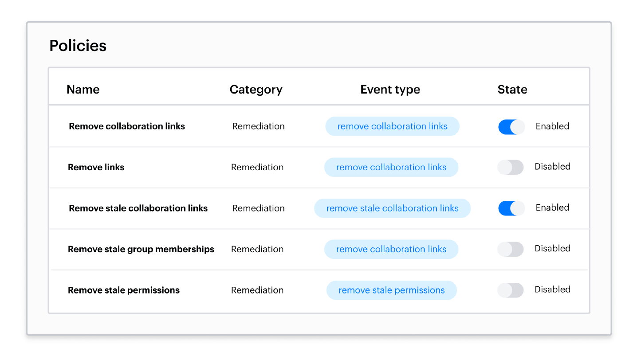Image resolution: width=637 pixels, height=364 pixels.
Task: Sort by the Name column header
Action: pyautogui.click(x=83, y=90)
